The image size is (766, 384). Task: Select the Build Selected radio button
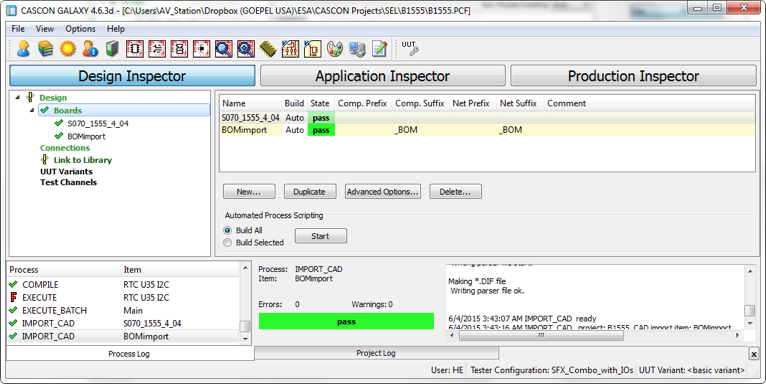click(227, 242)
